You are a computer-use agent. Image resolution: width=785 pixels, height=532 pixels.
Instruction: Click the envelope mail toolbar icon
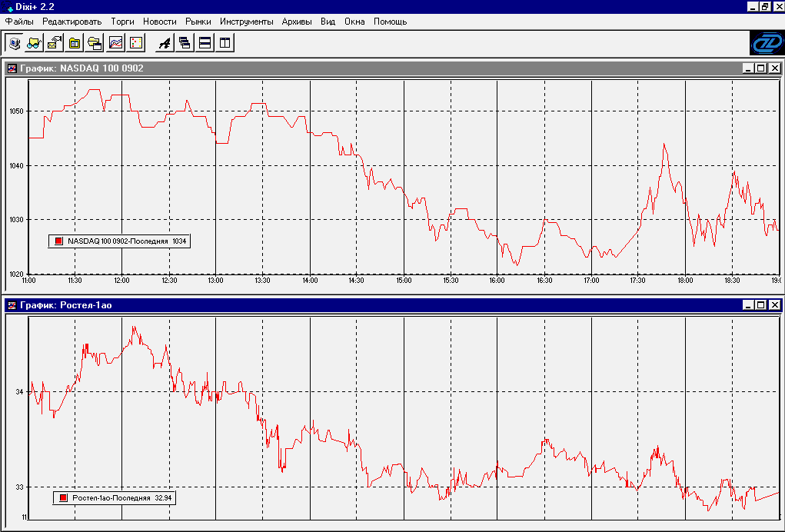point(54,43)
